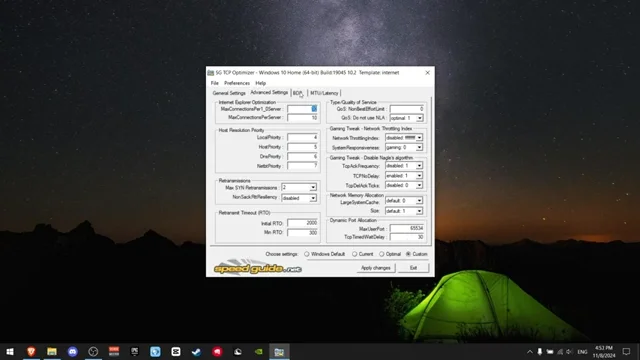
Task: Open the Max SYN Retransmissions dropdown
Action: [x=313, y=187]
